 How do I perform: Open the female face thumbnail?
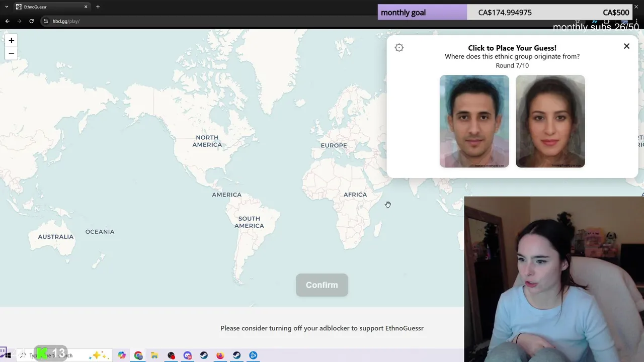click(550, 121)
